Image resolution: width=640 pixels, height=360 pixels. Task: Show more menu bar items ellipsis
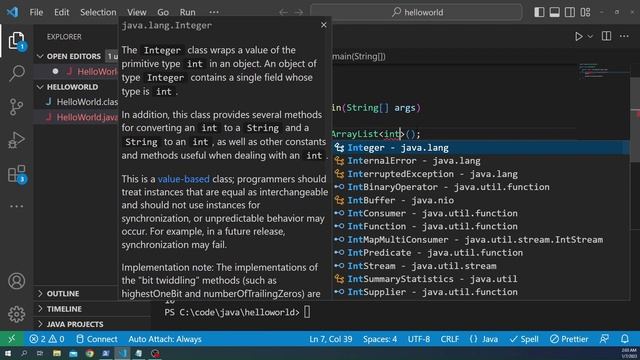tap(214, 12)
